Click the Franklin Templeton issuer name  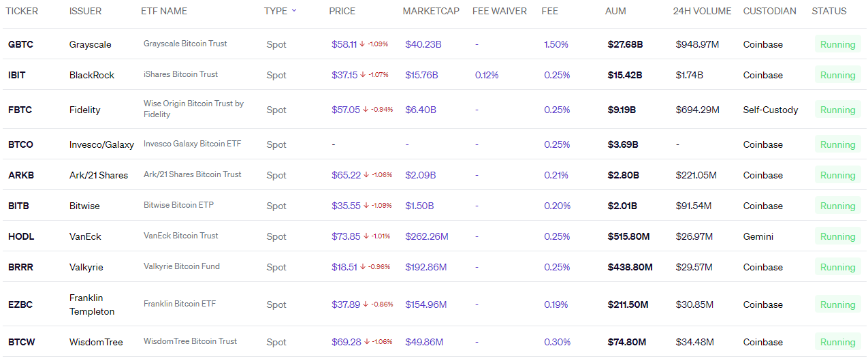92,304
